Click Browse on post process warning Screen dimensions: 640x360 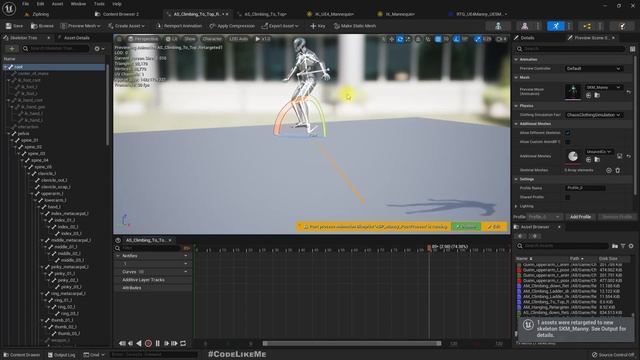(466, 227)
